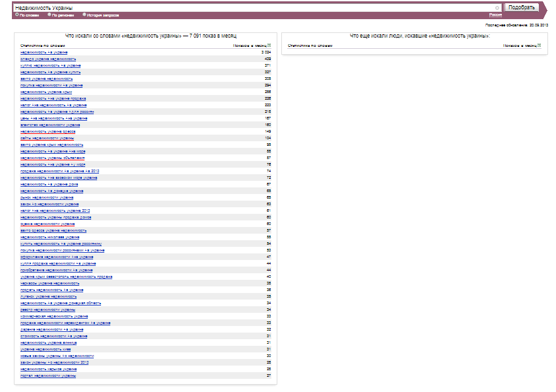Open link 'луганск украина недвижимость'
The width and height of the screenshot is (556, 392).
click(x=49, y=297)
